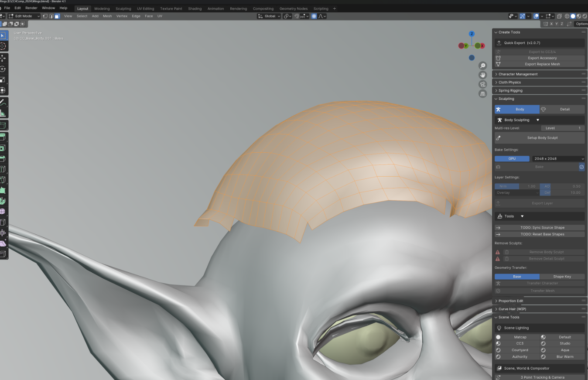
Task: Expand Curve Hair (WIP) panel
Action: [540, 309]
